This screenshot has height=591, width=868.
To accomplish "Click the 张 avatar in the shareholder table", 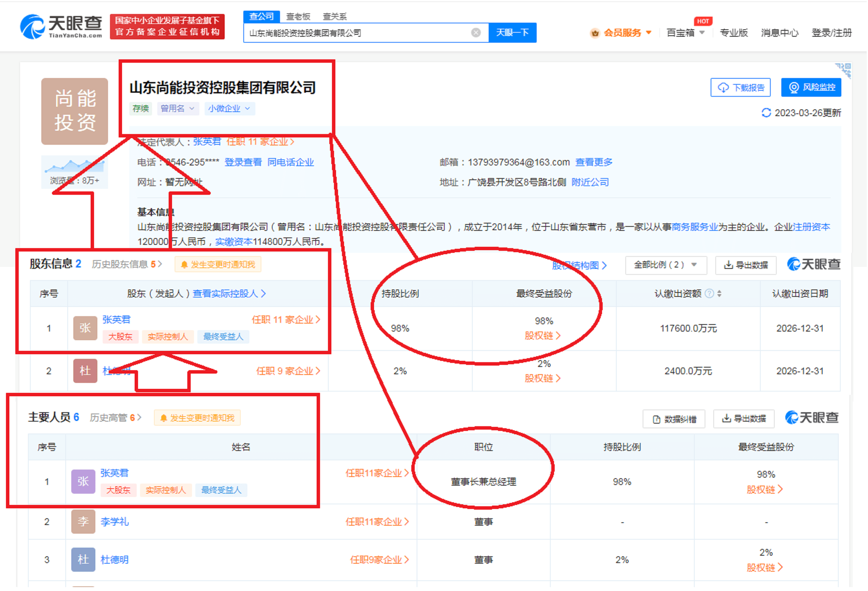I will point(85,328).
